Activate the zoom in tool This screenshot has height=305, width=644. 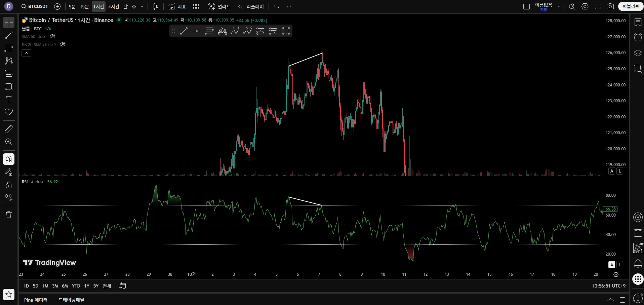coord(9,142)
